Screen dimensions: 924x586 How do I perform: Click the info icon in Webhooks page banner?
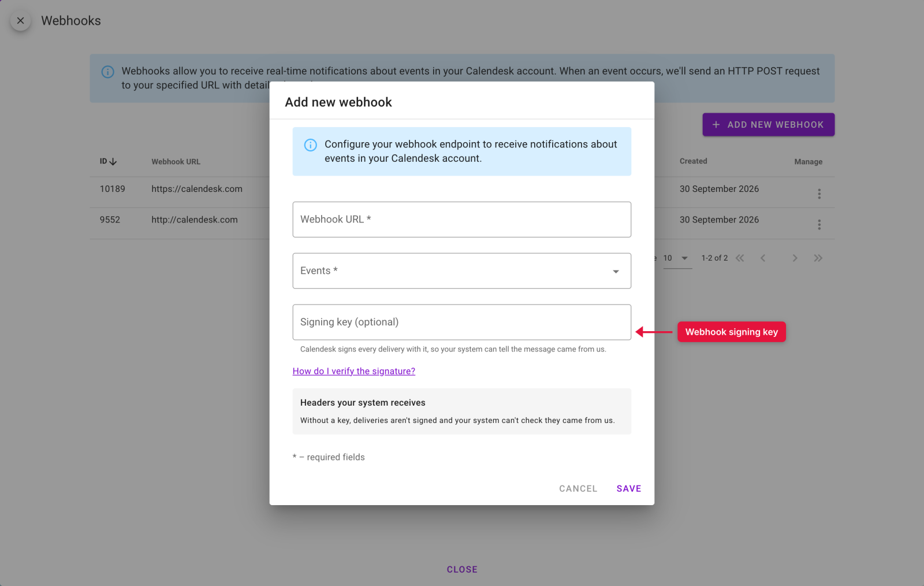(107, 72)
